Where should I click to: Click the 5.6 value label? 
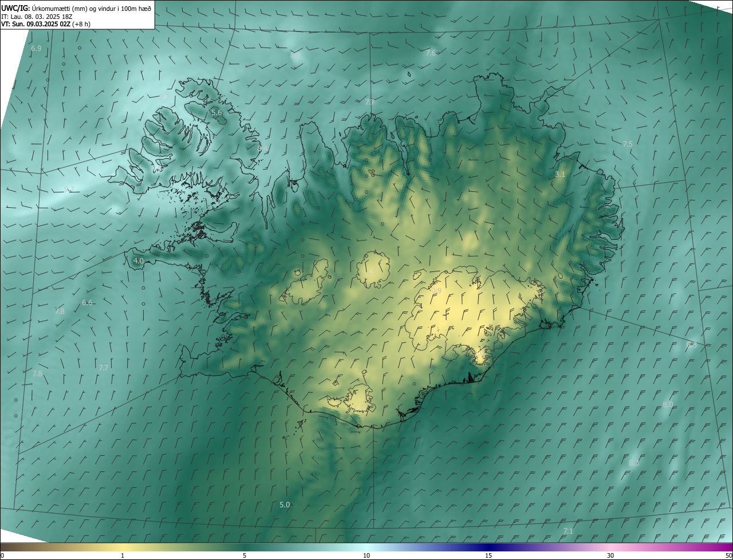(216, 113)
